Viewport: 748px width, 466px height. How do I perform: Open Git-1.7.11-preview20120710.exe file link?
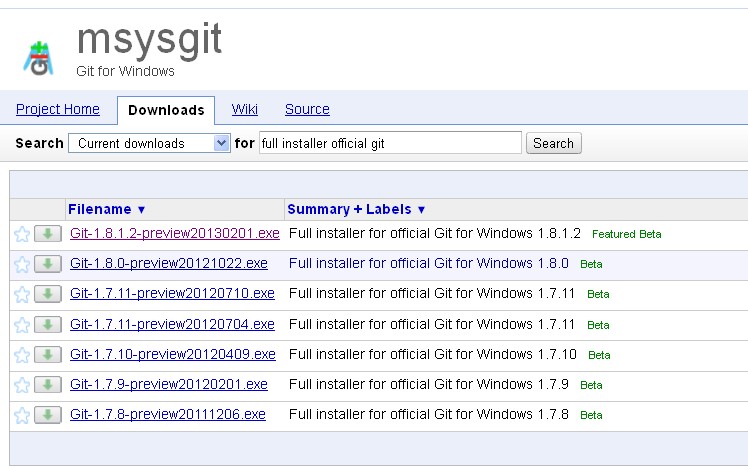click(172, 293)
